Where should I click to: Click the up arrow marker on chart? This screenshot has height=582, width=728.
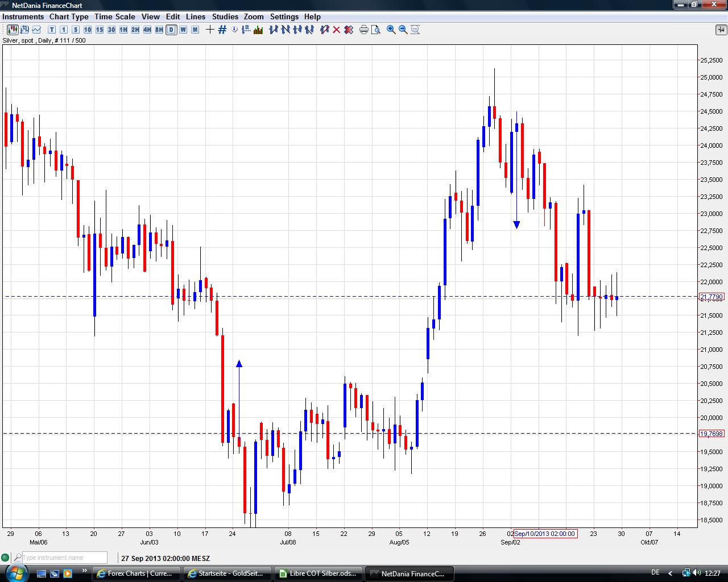click(239, 364)
